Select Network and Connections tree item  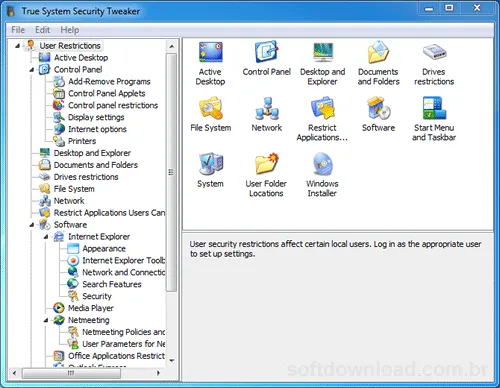(x=124, y=272)
